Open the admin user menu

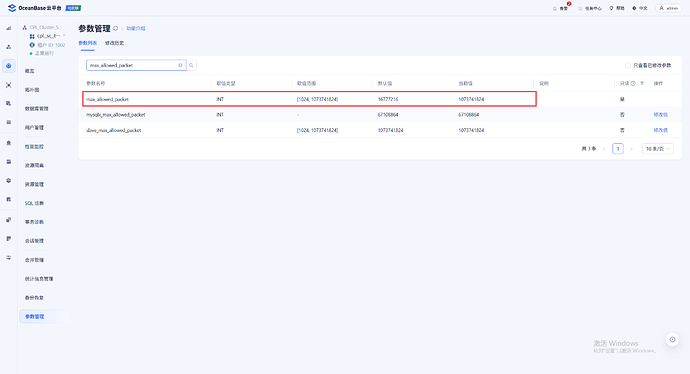[x=668, y=8]
